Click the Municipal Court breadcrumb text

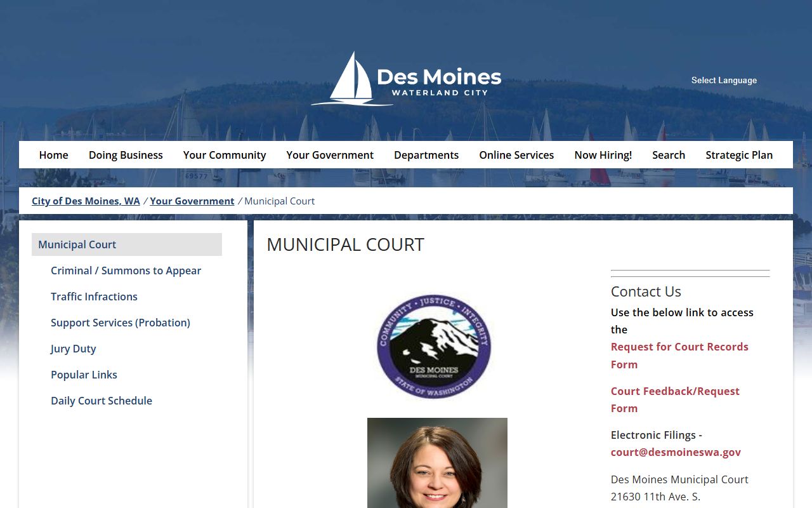280,201
